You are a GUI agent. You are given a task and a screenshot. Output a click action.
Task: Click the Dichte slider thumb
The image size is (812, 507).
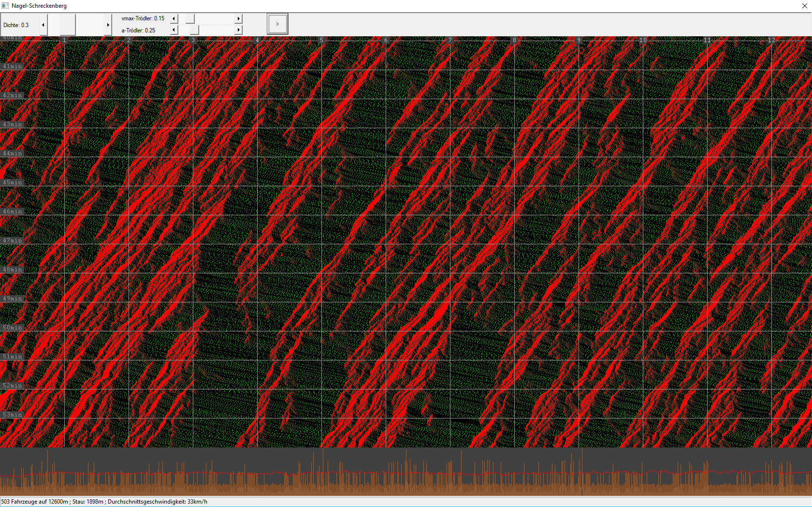[x=68, y=25]
